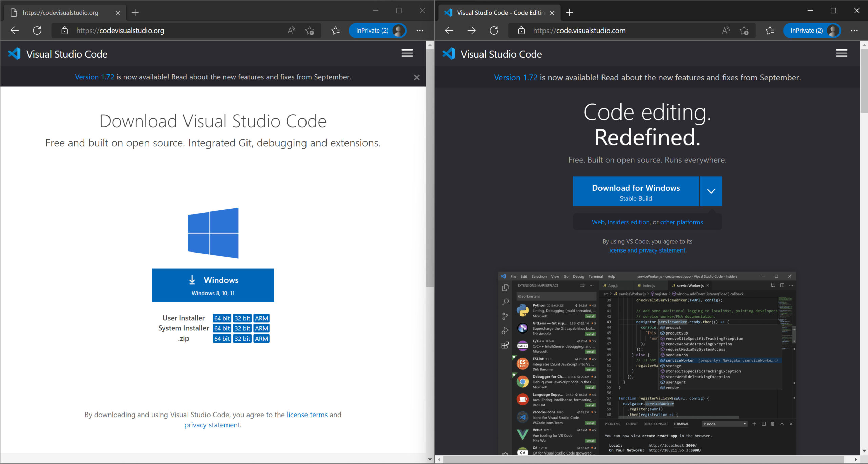Open Read aloud in right browser window
The image size is (868, 464).
click(726, 31)
